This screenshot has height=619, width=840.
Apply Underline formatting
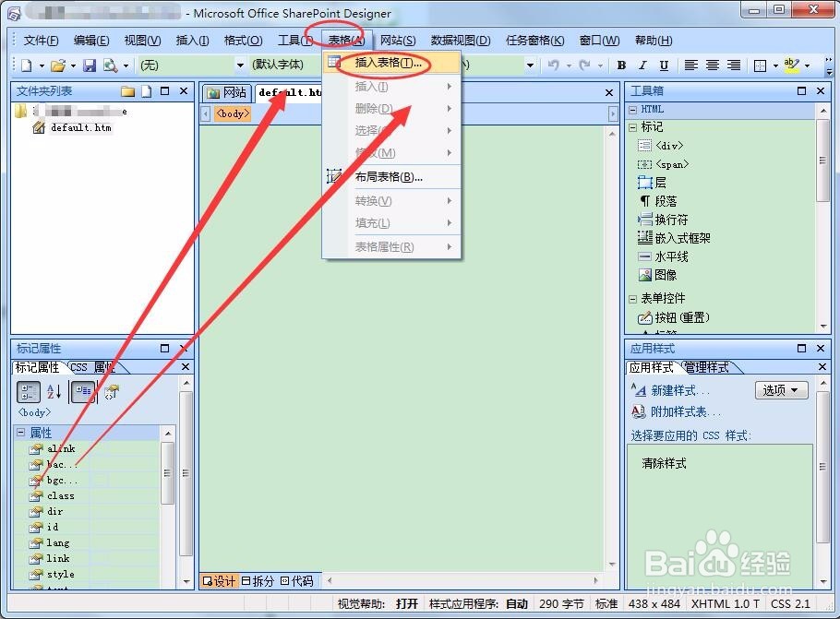click(x=664, y=65)
